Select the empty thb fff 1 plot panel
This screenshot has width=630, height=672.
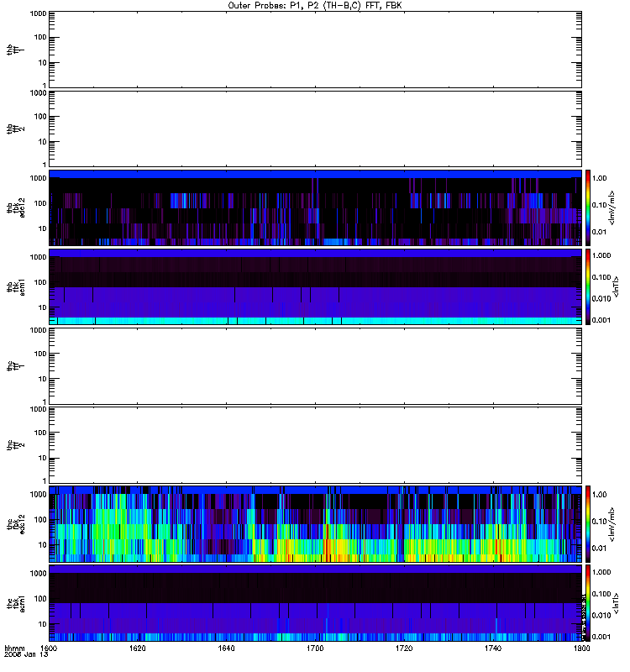tap(315, 50)
